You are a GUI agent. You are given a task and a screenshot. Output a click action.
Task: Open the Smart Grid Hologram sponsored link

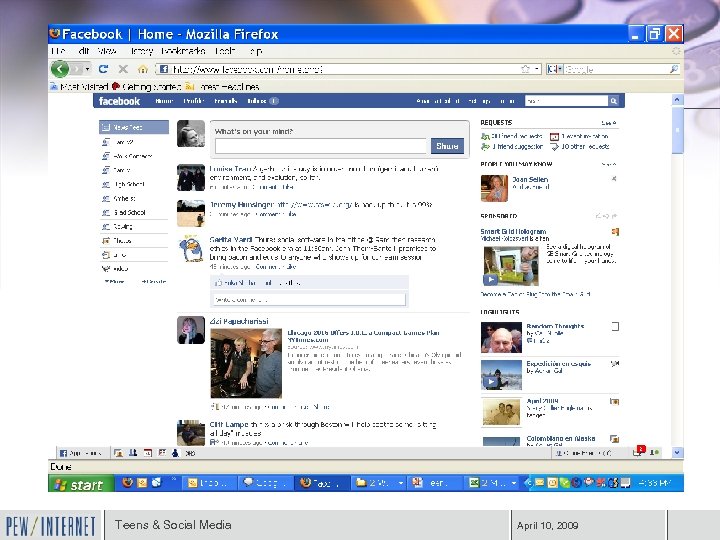[513, 231]
